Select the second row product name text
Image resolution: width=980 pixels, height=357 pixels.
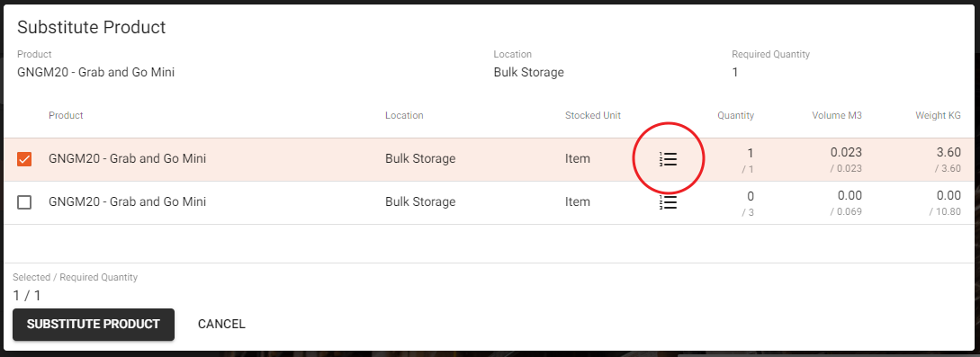128,202
